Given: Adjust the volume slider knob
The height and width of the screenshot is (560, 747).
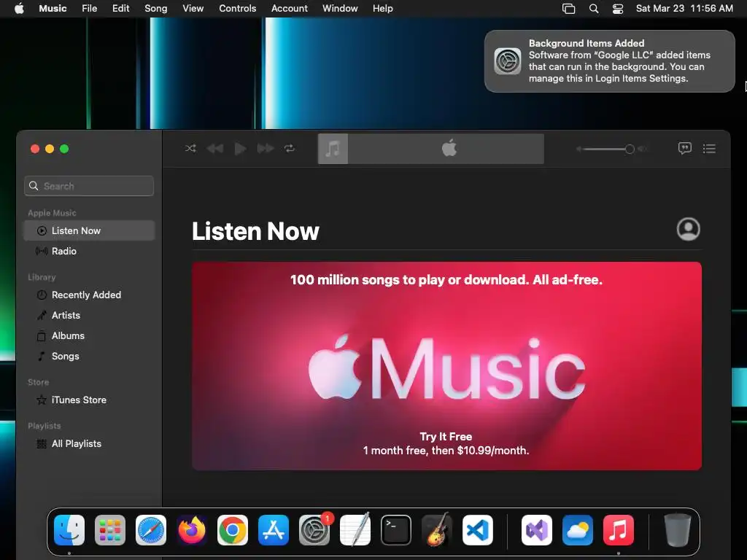Looking at the screenshot, I should [630, 149].
